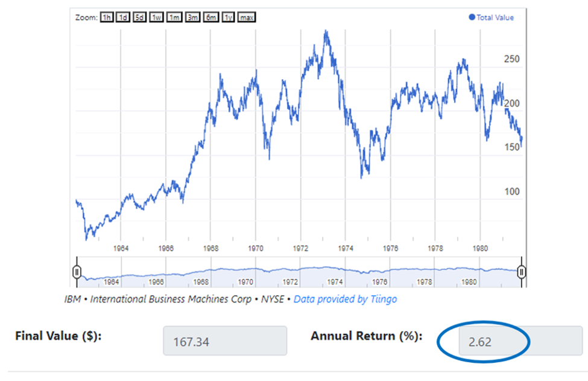
Task: Click 1972 label in the range navigator
Action: 291,282
